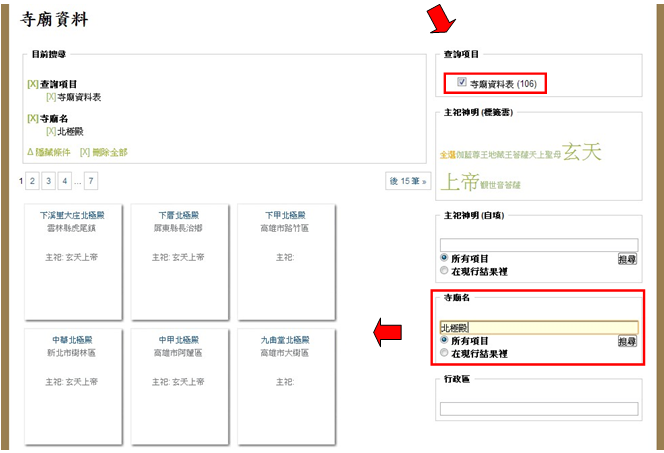Viewport: 664px width, 453px height.
Task: Click 後 15 筆 next results button
Action: pyautogui.click(x=407, y=181)
